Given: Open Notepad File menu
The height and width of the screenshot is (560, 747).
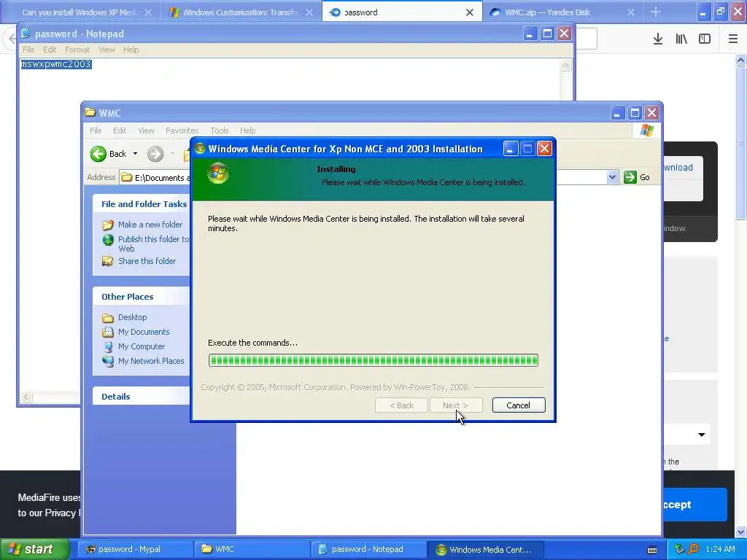Looking at the screenshot, I should (x=28, y=50).
